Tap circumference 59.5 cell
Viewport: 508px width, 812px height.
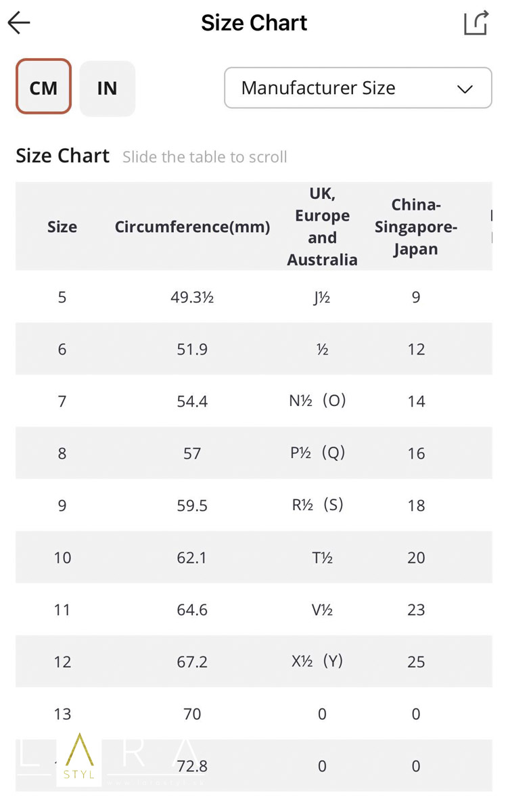click(192, 505)
